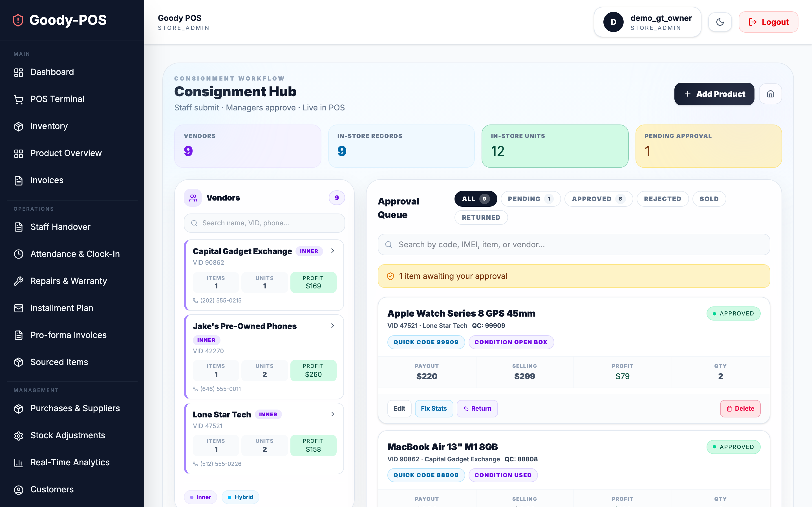Toggle the Hybrid vendor type filter
The width and height of the screenshot is (812, 507).
pos(240,497)
